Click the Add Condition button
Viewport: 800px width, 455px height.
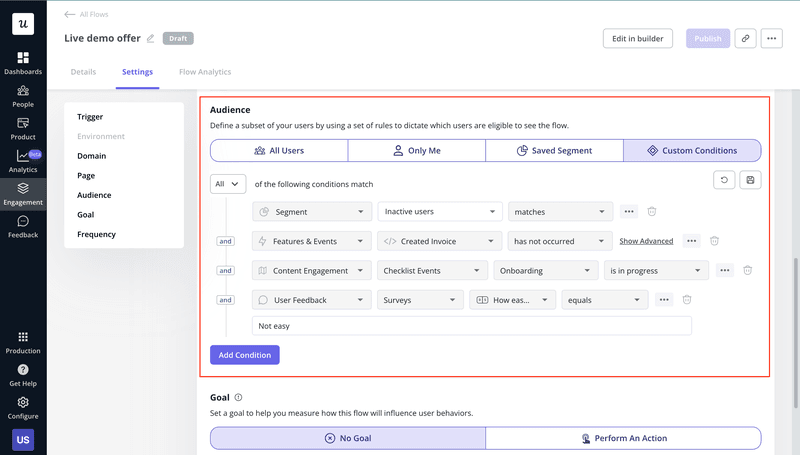(x=245, y=355)
